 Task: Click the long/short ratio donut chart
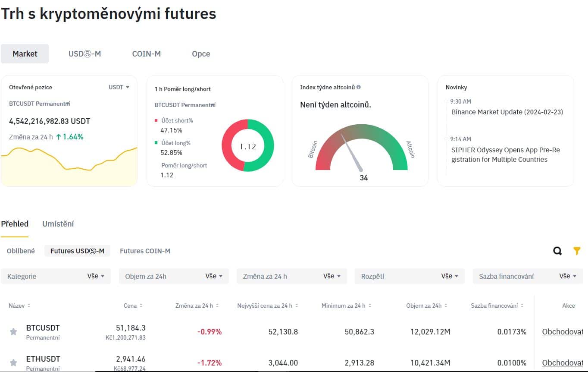(248, 146)
